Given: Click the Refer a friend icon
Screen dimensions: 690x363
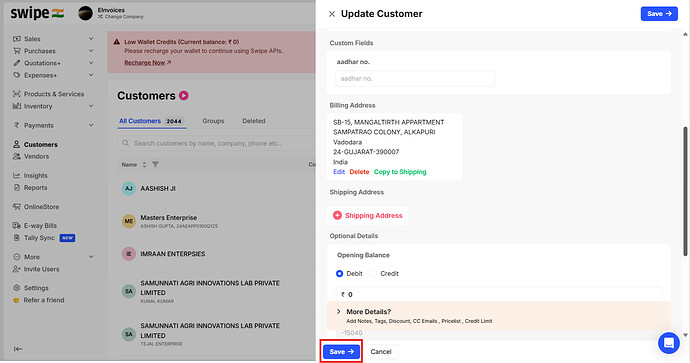Looking at the screenshot, I should [x=17, y=300].
